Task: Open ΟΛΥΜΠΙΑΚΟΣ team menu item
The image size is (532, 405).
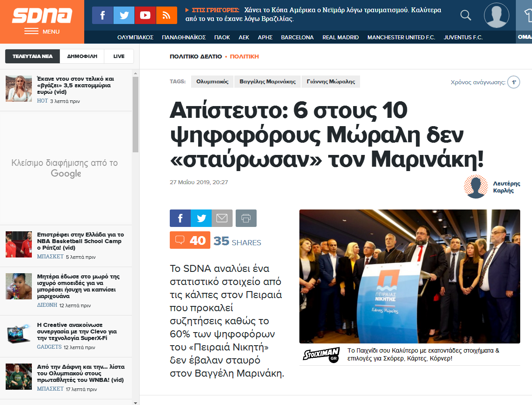Action: tap(135, 37)
